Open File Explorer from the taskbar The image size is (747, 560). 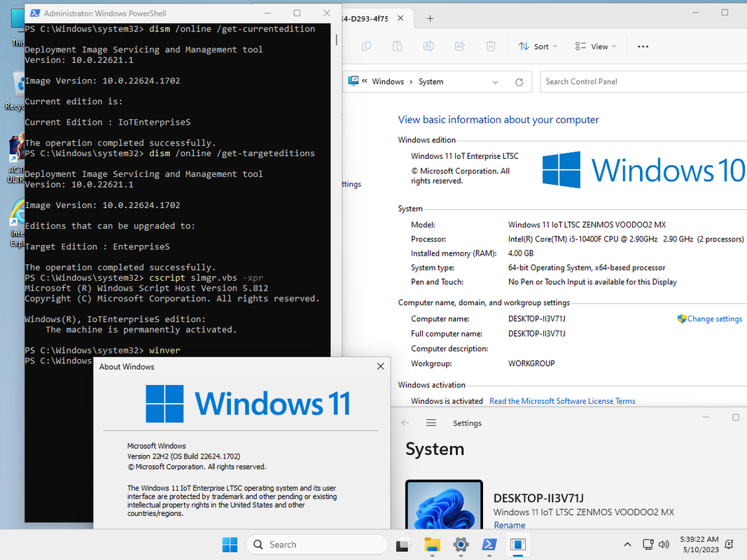click(x=432, y=545)
